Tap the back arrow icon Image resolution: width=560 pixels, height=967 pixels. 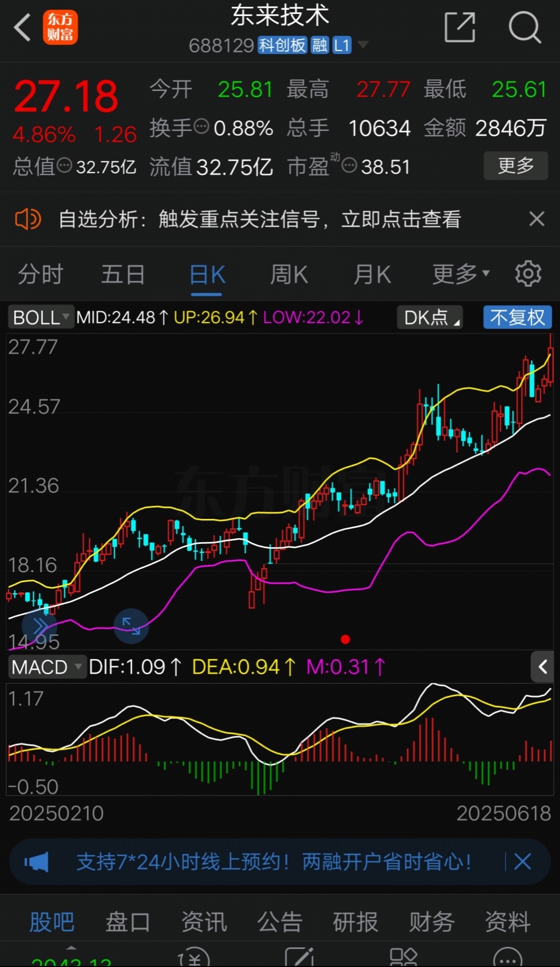(x=22, y=28)
